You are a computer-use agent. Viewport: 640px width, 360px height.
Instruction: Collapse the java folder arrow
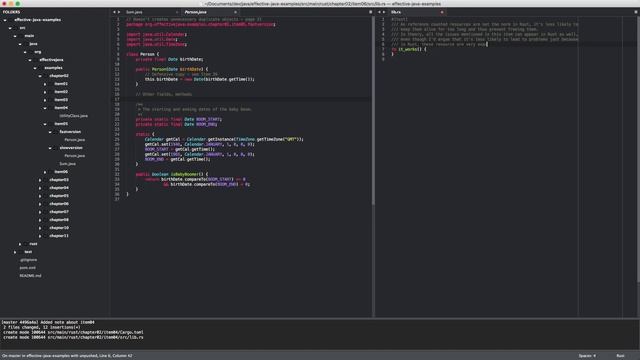click(20, 44)
